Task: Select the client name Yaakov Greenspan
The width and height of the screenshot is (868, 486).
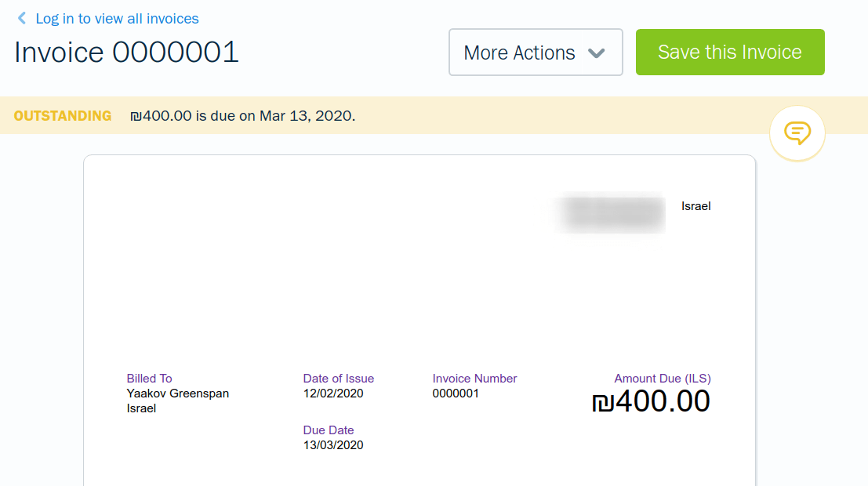Action: tap(178, 394)
